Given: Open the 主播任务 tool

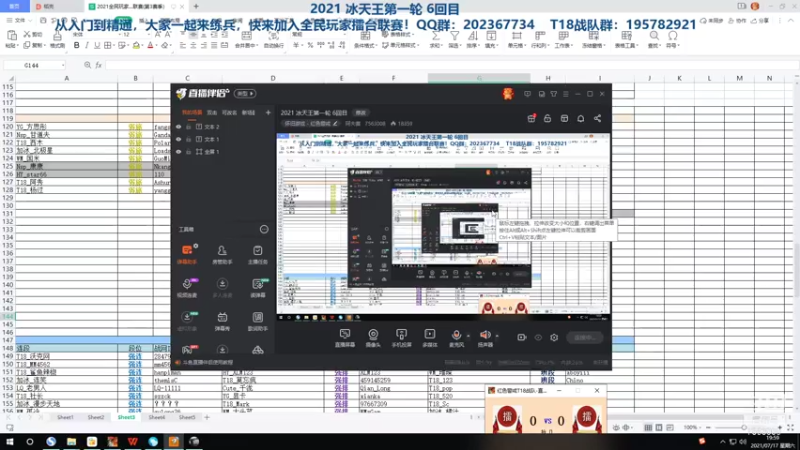Looking at the screenshot, I should tap(258, 254).
